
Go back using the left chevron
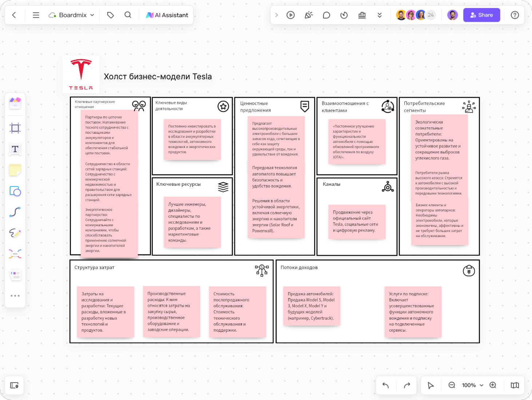14,15
